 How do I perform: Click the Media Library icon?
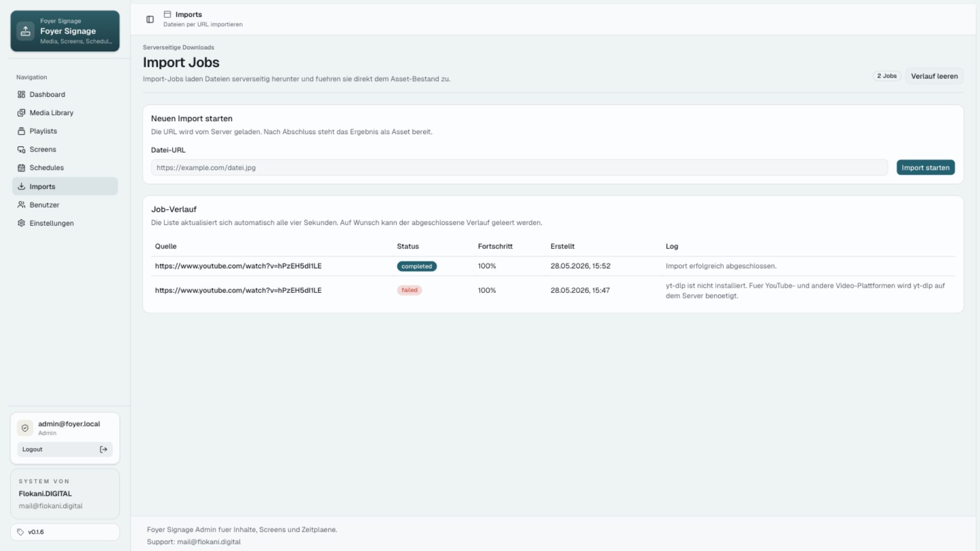(21, 113)
